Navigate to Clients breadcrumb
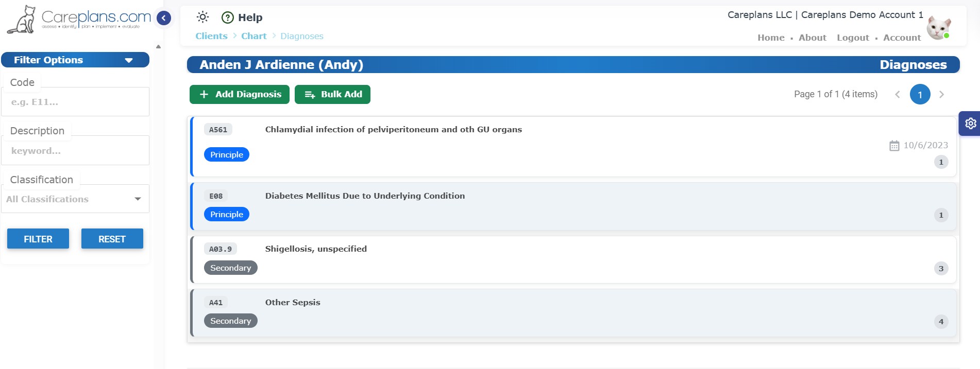The width and height of the screenshot is (980, 369). click(211, 36)
